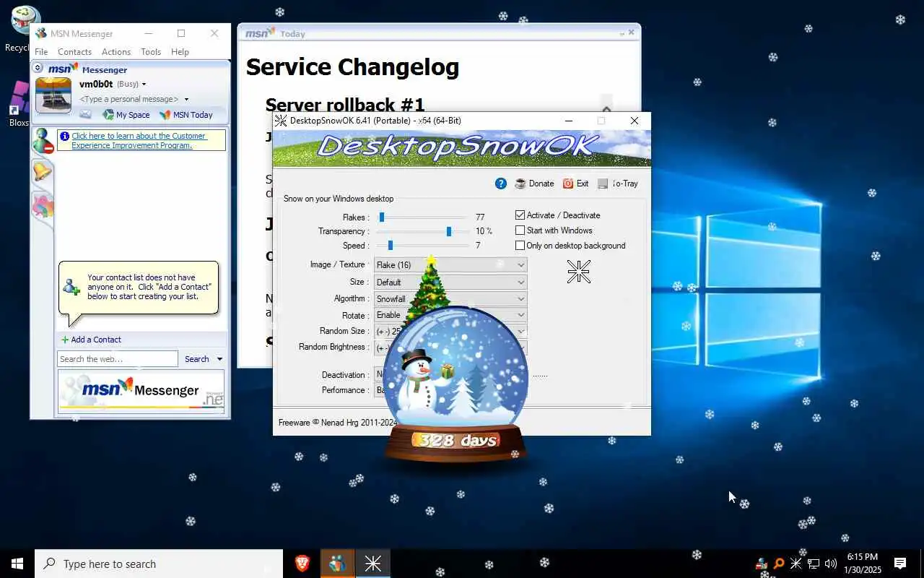Open Image / Texture dropdown showing Flake (16)

(x=450, y=265)
